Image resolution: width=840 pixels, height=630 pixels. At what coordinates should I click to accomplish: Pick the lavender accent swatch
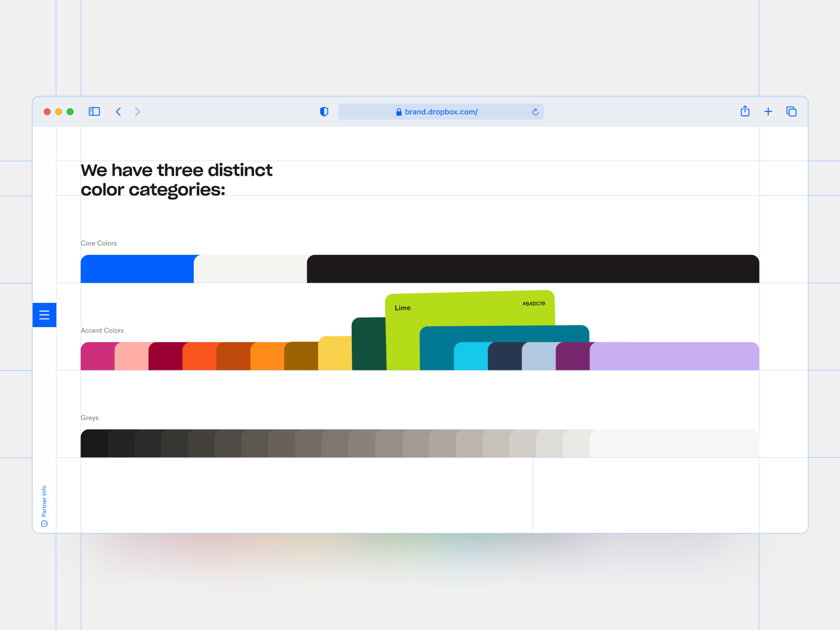pos(675,356)
